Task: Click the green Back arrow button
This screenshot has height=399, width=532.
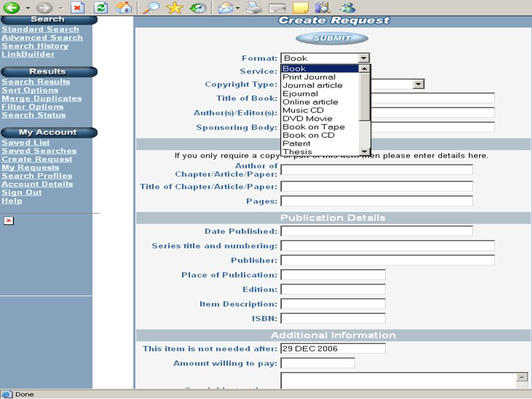Action: click(x=12, y=7)
